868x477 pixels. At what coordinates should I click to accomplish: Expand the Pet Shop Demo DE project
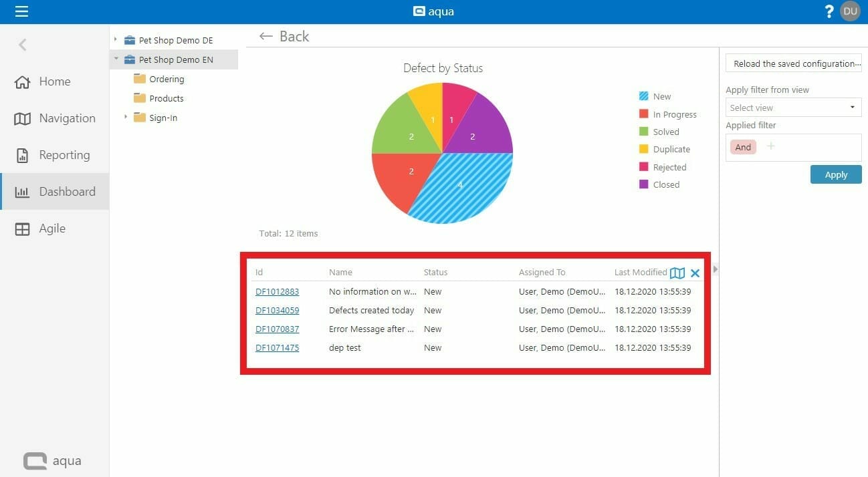(116, 39)
